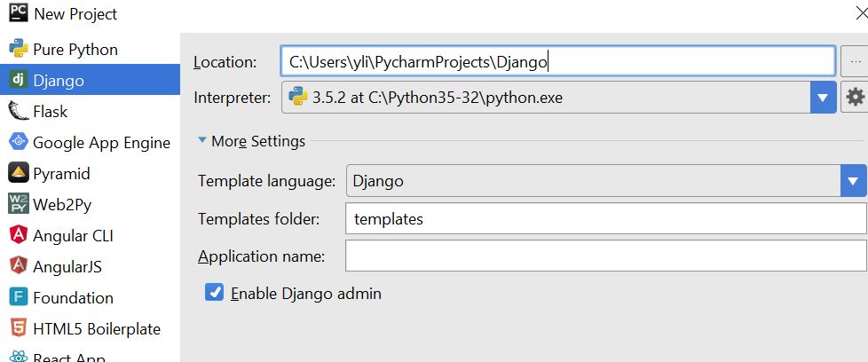The width and height of the screenshot is (868, 362).
Task: Click into the Location path field
Action: point(558,61)
